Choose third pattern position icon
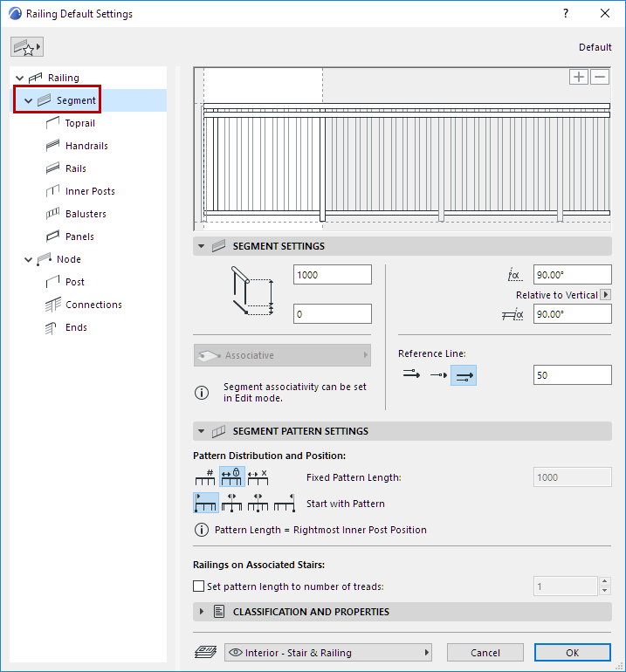The image size is (626, 672). [258, 503]
